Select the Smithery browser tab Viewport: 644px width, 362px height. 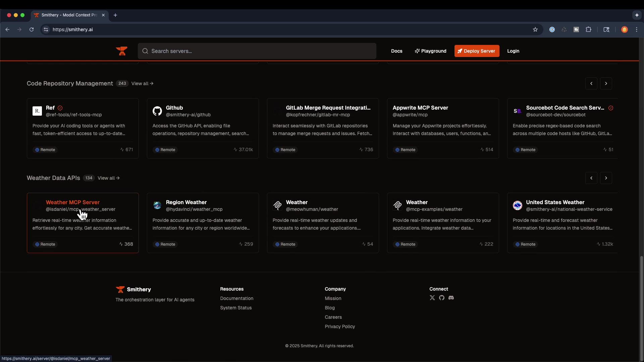69,15
